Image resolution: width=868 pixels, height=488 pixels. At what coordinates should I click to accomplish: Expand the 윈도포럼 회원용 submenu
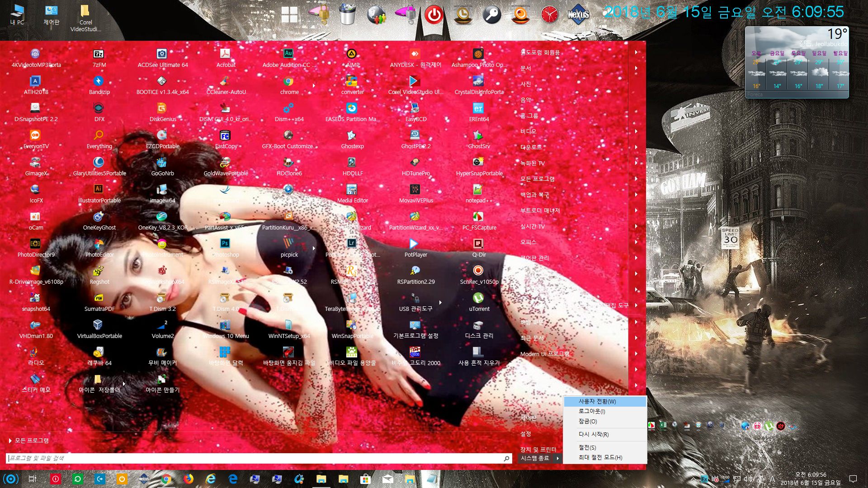(636, 52)
